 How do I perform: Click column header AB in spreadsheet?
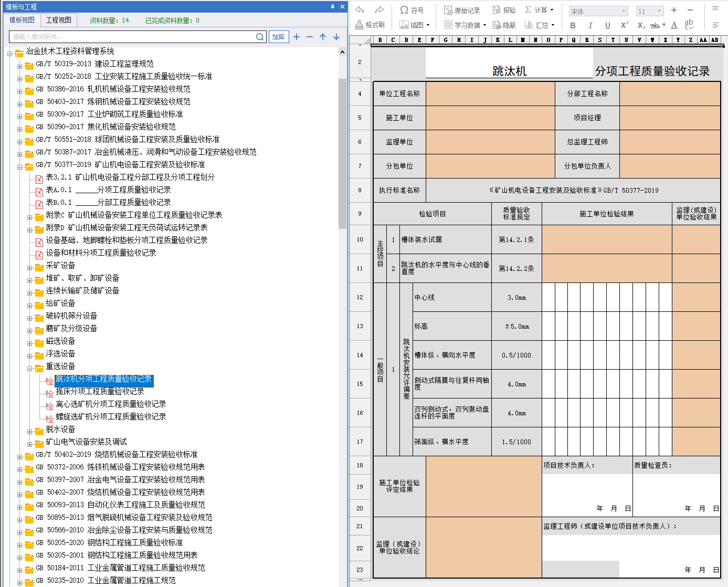pos(714,40)
